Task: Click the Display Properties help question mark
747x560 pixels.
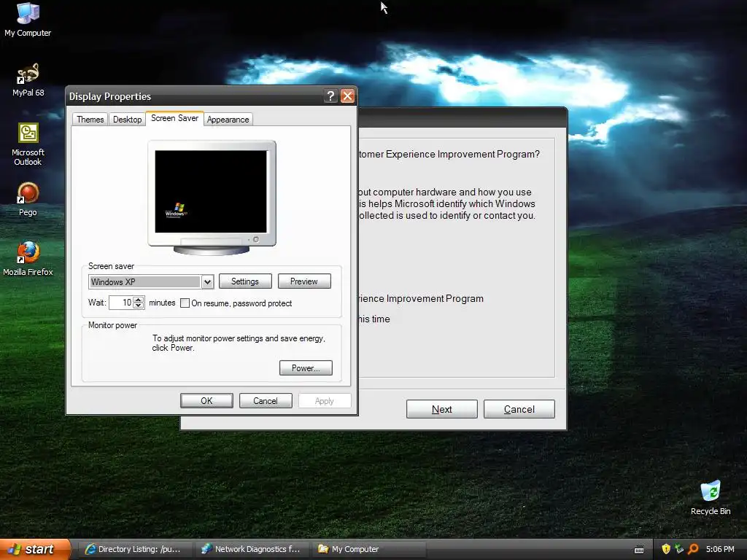Action: point(330,96)
